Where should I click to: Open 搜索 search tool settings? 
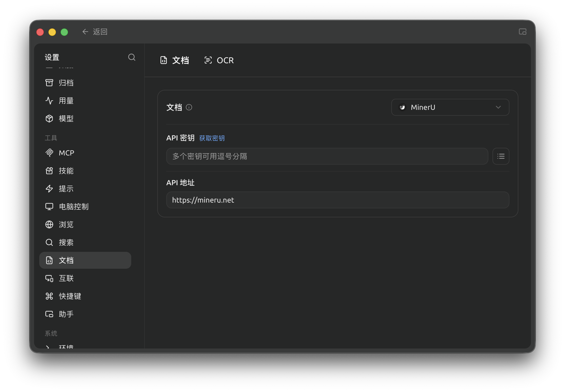[x=85, y=242]
